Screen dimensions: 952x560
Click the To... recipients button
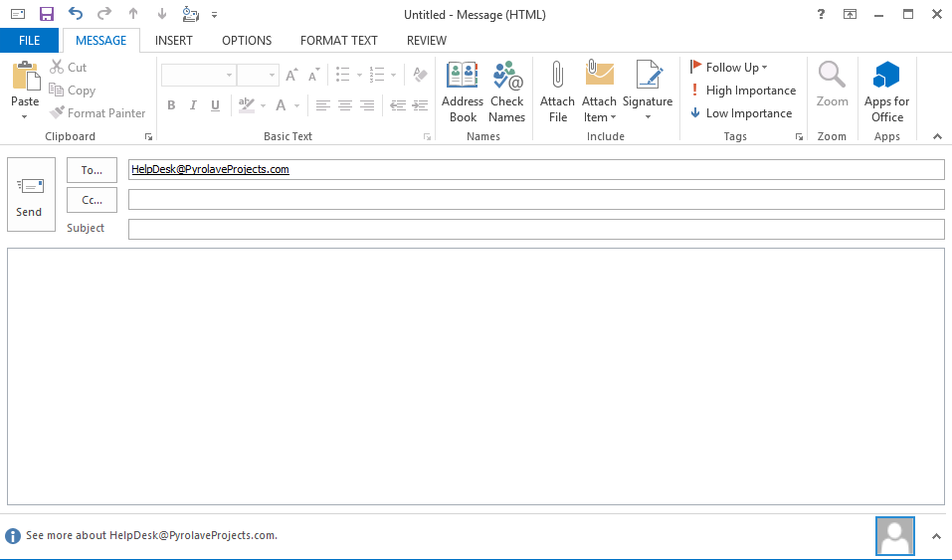click(92, 170)
